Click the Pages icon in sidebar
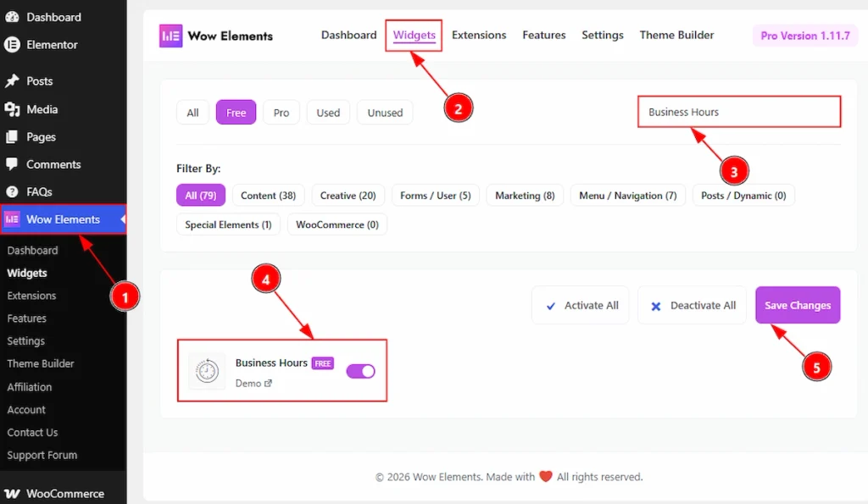 click(x=12, y=136)
